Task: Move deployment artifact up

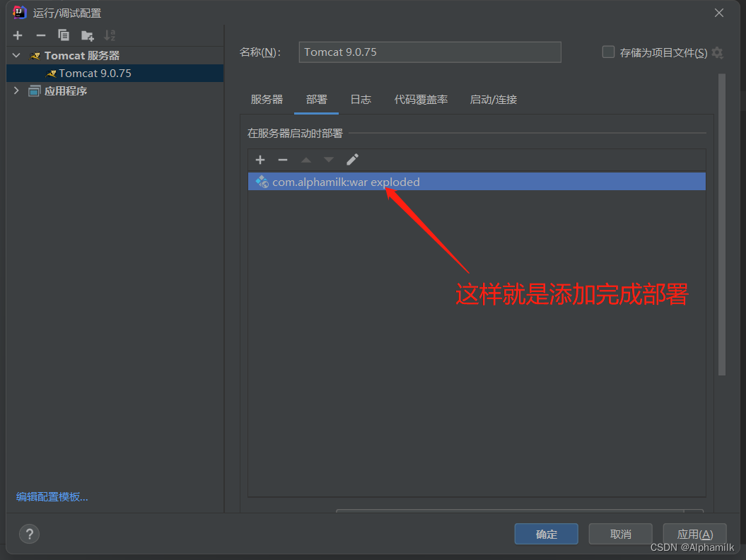Action: click(306, 160)
